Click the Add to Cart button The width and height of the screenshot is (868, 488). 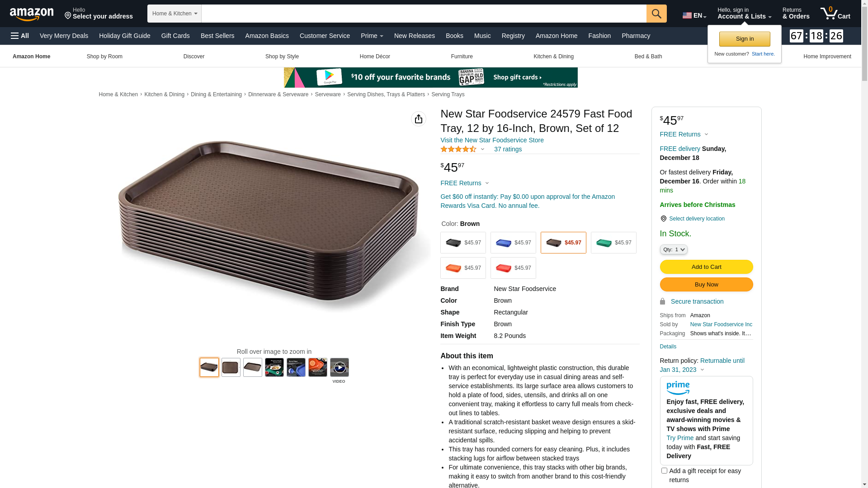click(706, 267)
